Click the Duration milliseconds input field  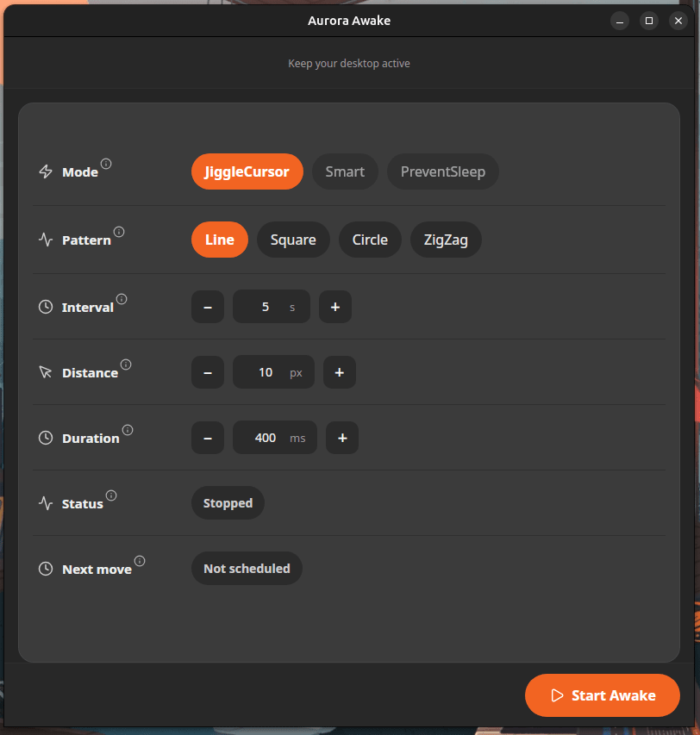click(x=275, y=438)
